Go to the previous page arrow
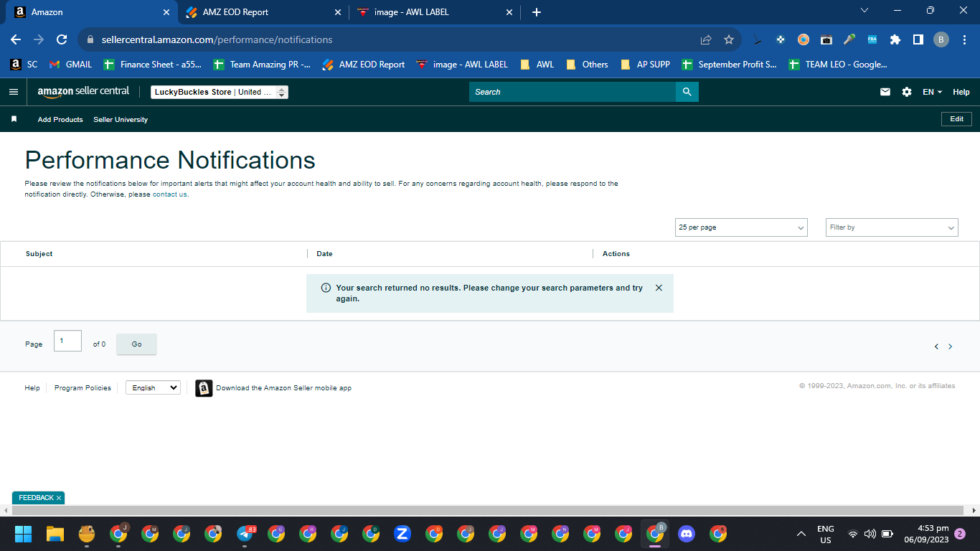 click(x=936, y=347)
